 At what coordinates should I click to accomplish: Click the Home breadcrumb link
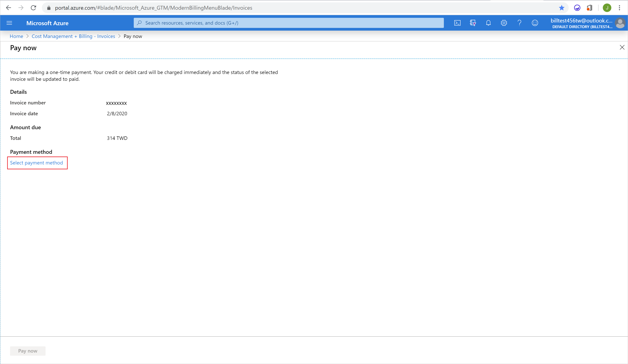pos(16,36)
